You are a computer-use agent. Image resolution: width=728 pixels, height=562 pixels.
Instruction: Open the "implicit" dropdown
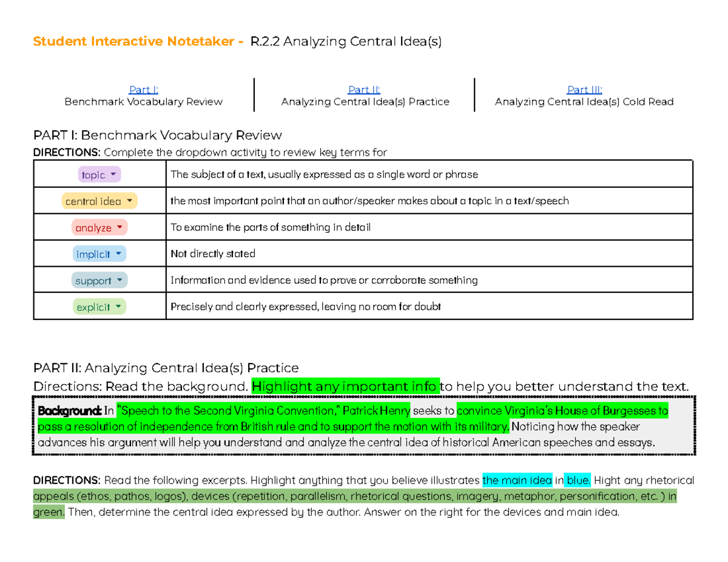tap(99, 253)
